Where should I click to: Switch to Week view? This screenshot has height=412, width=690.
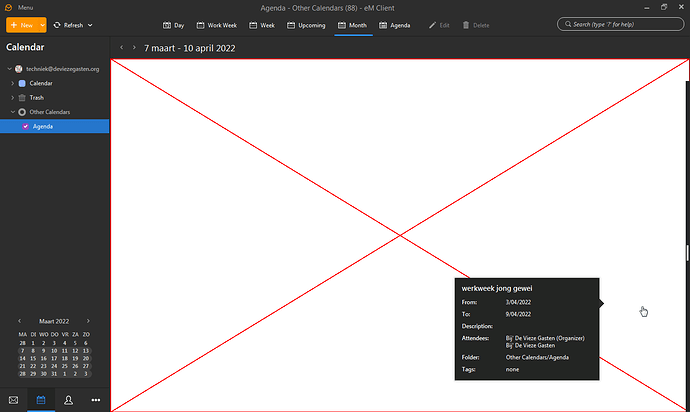[262, 25]
